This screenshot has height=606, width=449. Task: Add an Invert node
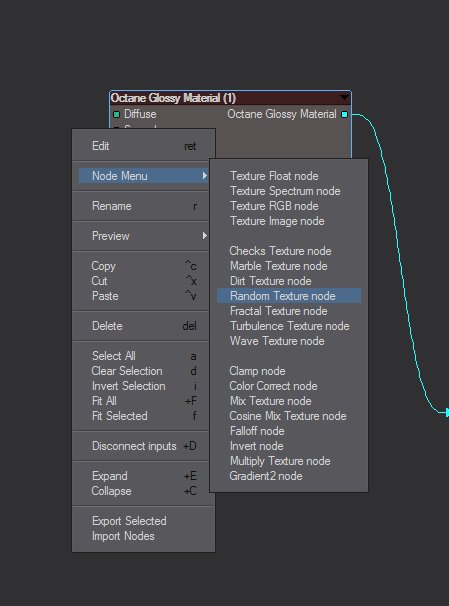(x=289, y=446)
